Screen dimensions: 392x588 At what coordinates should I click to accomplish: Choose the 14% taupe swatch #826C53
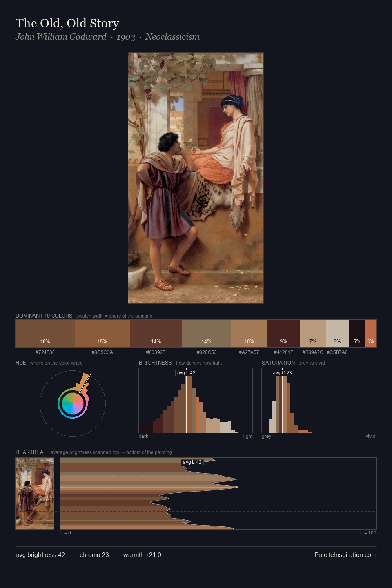pyautogui.click(x=207, y=334)
